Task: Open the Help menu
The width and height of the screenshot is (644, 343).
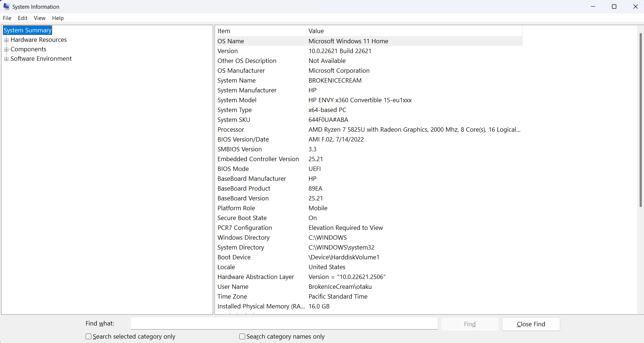Action: (58, 18)
